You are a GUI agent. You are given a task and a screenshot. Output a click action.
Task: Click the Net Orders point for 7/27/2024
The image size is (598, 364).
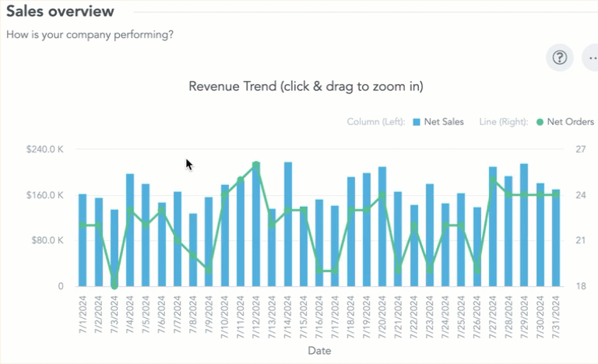[x=493, y=180]
